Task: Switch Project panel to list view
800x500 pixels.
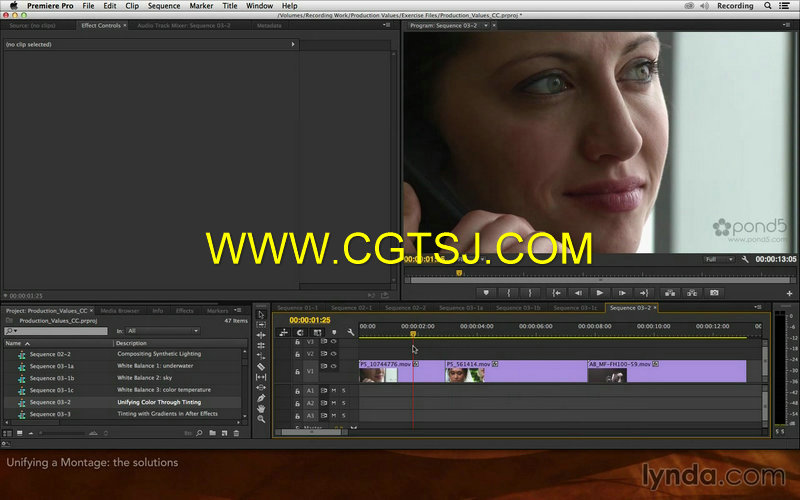Action: pos(7,433)
